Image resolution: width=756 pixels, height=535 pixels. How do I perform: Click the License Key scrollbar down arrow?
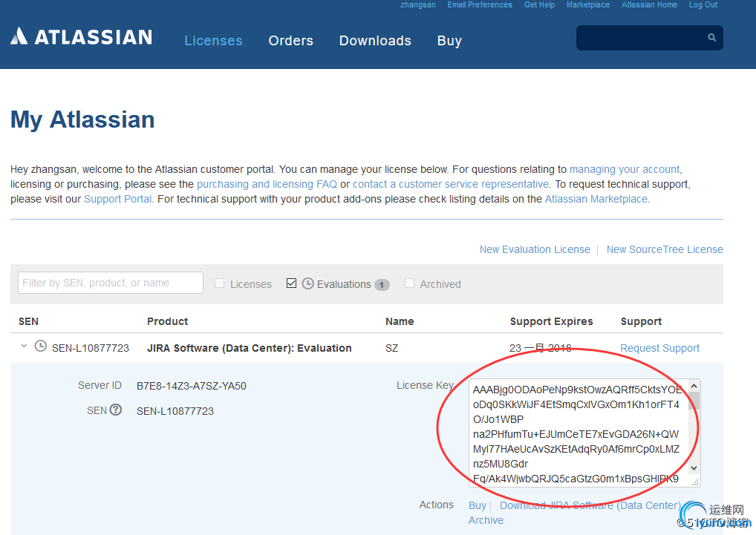pyautogui.click(x=694, y=468)
